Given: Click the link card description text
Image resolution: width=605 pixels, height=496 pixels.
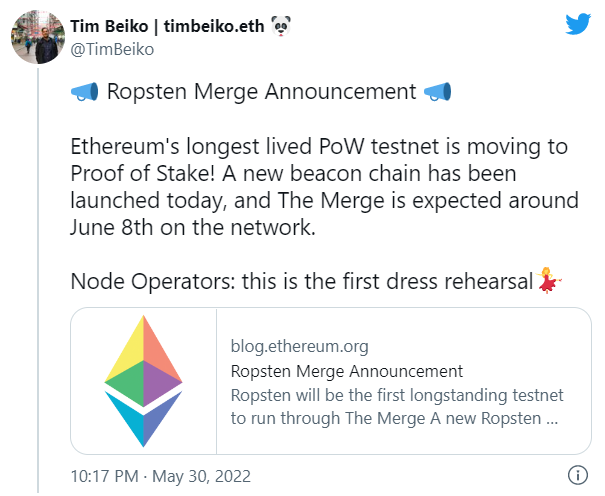Looking at the screenshot, I should click(x=397, y=407).
